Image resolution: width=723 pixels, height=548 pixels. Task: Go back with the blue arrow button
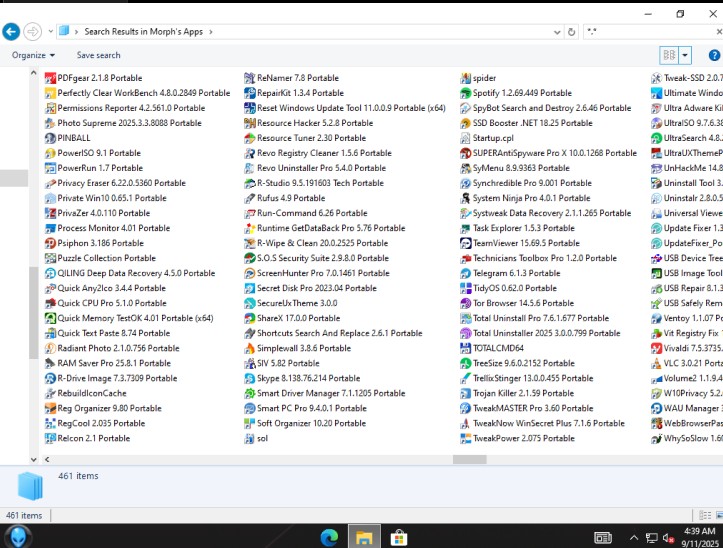pyautogui.click(x=11, y=32)
